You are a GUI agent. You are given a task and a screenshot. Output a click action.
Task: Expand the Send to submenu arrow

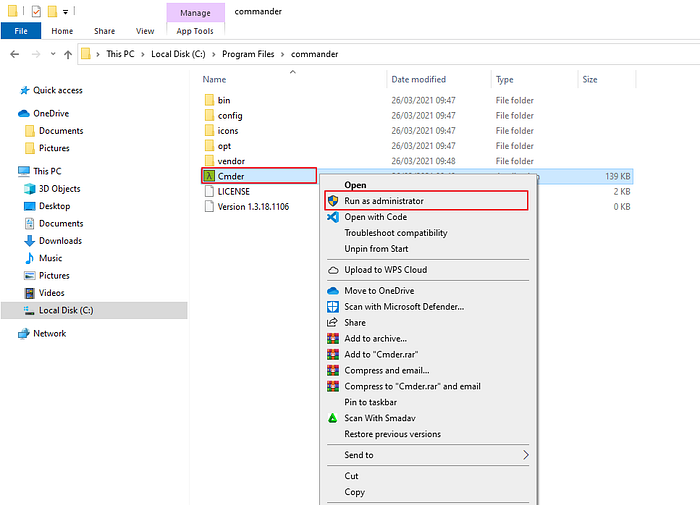[x=525, y=455]
